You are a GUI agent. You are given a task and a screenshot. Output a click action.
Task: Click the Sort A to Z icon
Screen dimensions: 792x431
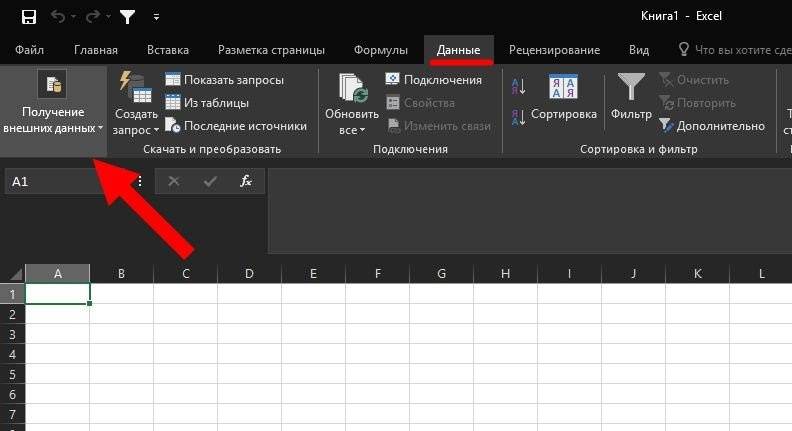pyautogui.click(x=518, y=88)
